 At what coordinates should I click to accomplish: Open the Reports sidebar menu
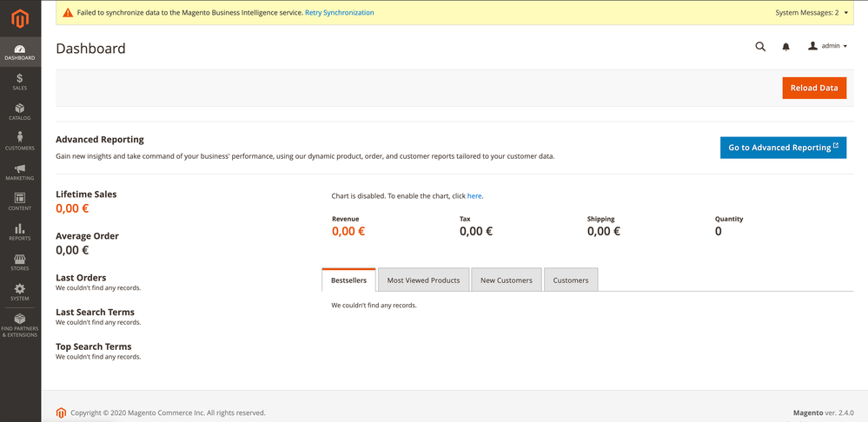coord(19,232)
